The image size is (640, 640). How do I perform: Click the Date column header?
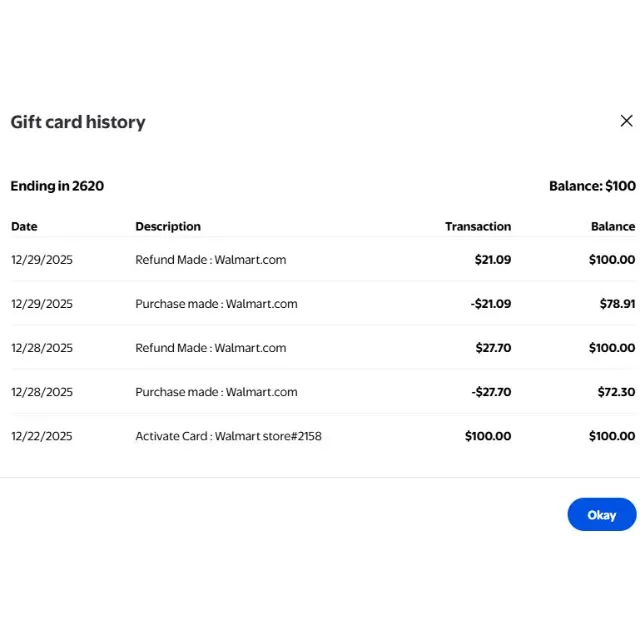point(24,227)
